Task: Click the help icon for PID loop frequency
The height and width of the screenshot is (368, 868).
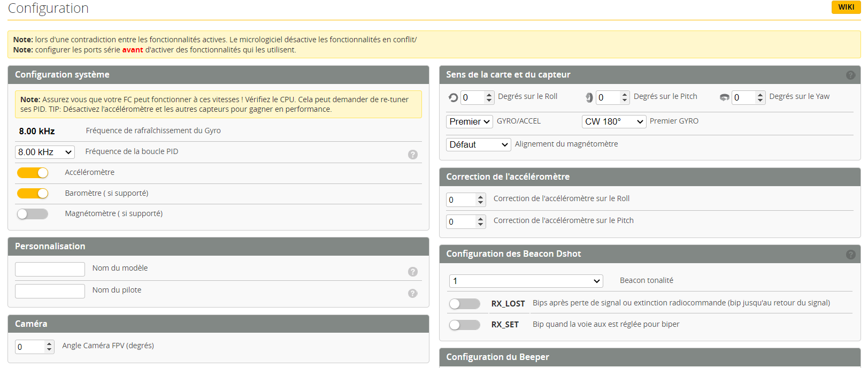Action: coord(412,155)
